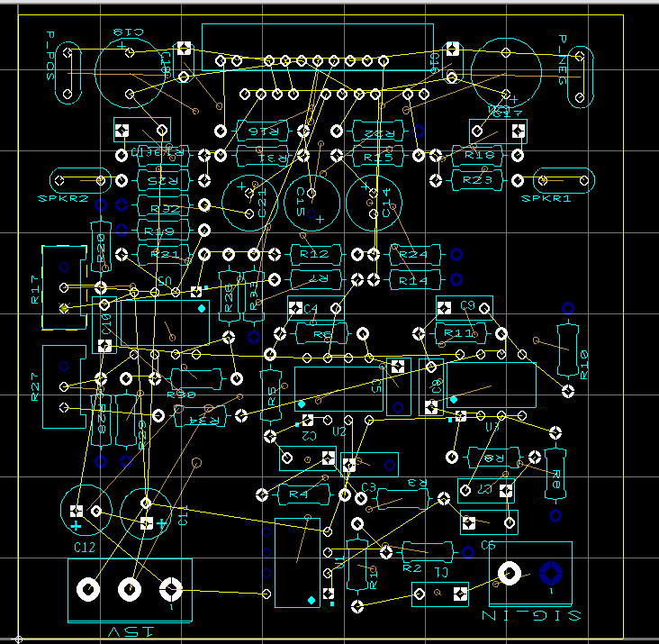The image size is (659, 644).
Task: Click the R30 label text
Action: point(182,395)
